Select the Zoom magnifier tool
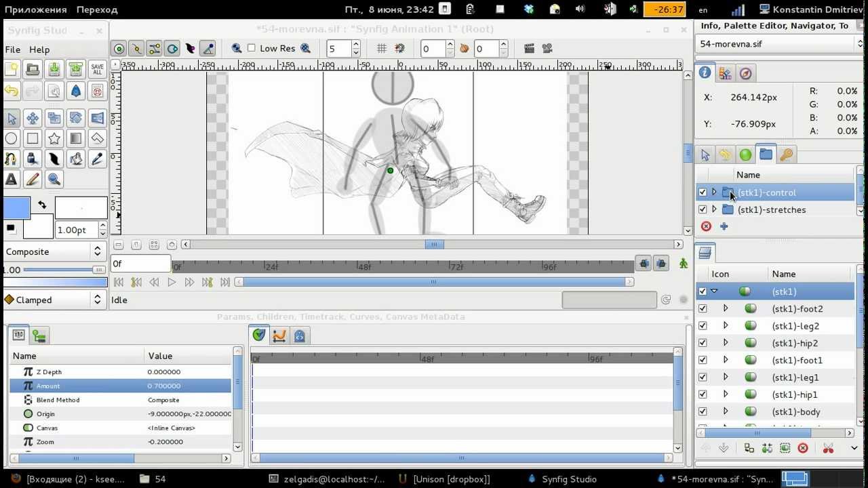This screenshot has width=868, height=488. 54,180
